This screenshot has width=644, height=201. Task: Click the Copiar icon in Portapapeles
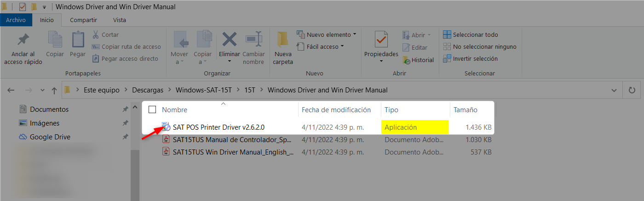point(55,40)
